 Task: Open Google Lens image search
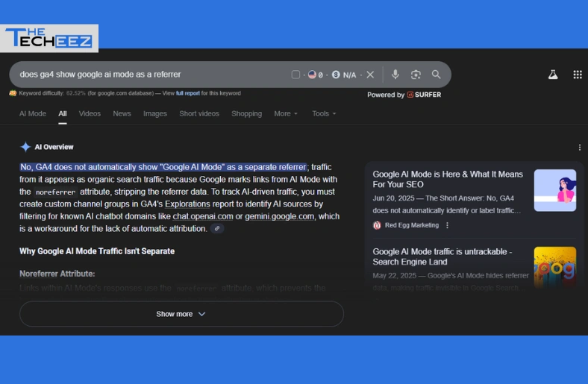coord(416,75)
